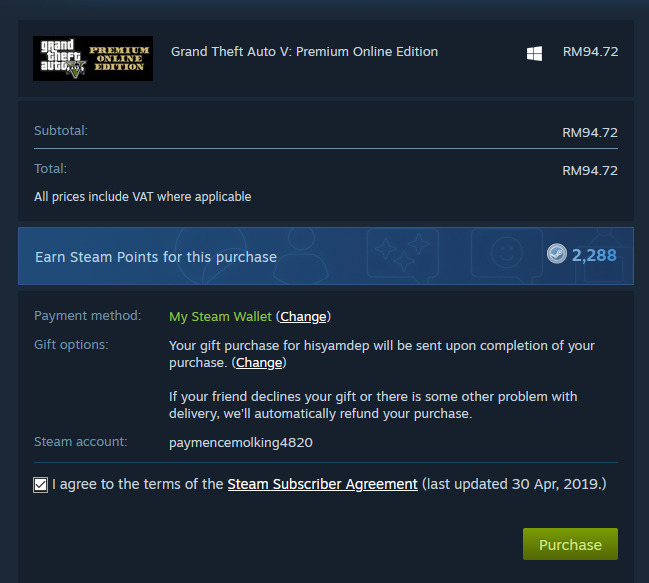Click the gift purchase for hisyamdep message
Image resolution: width=649 pixels, height=583 pixels.
point(382,354)
